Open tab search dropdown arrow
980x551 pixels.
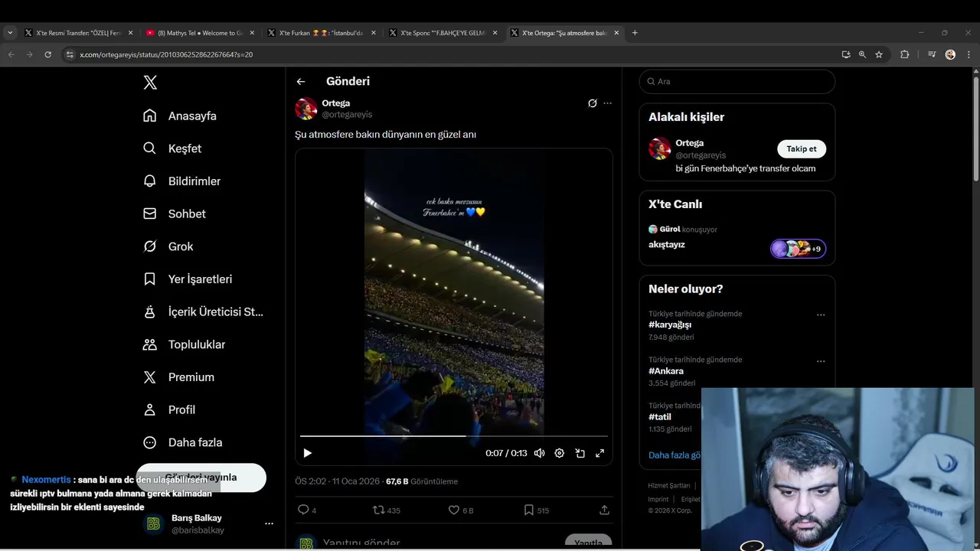coord(10,33)
